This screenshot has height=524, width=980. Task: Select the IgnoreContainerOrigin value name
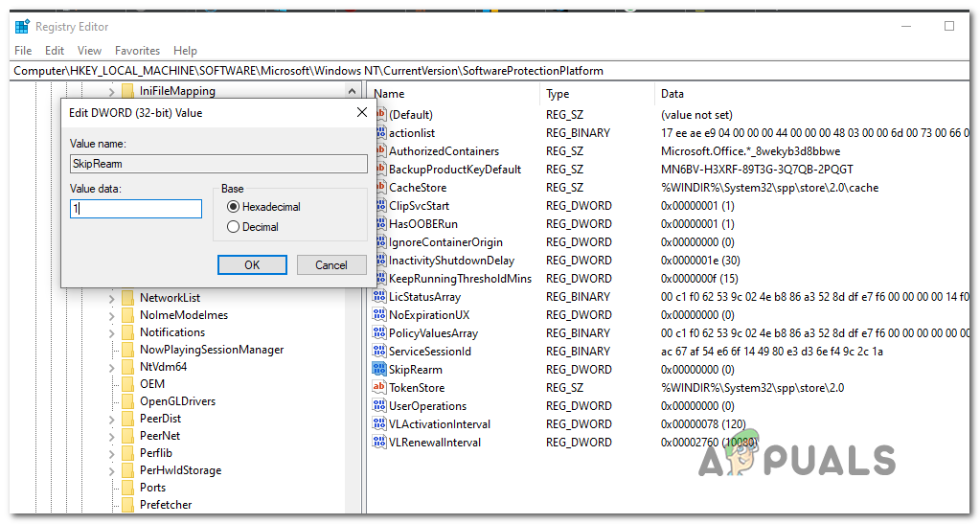coord(445,242)
